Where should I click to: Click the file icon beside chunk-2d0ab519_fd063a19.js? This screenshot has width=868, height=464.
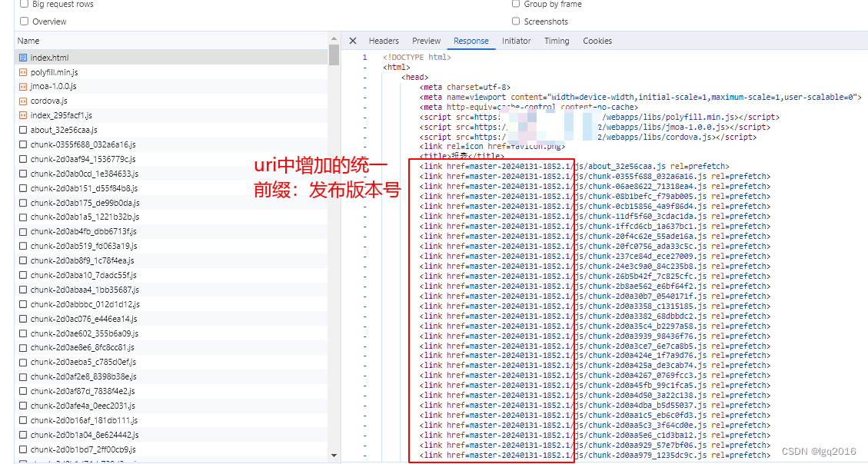coord(23,246)
